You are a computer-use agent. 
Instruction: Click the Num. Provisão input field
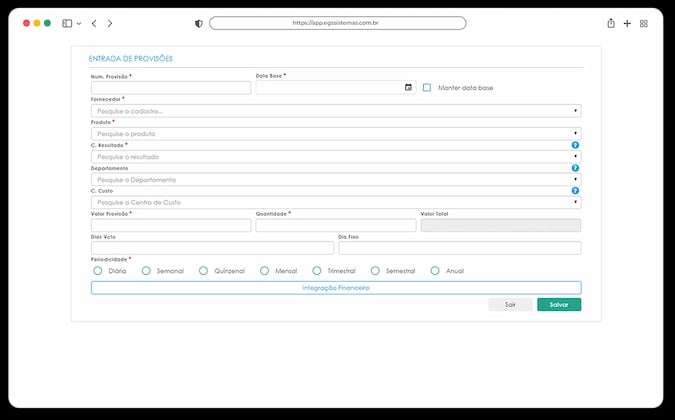click(x=171, y=88)
